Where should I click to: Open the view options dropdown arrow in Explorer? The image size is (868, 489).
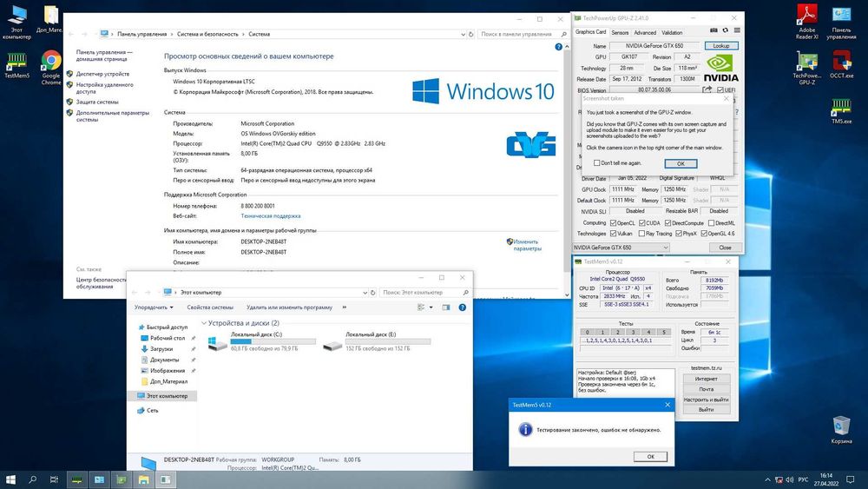(431, 307)
